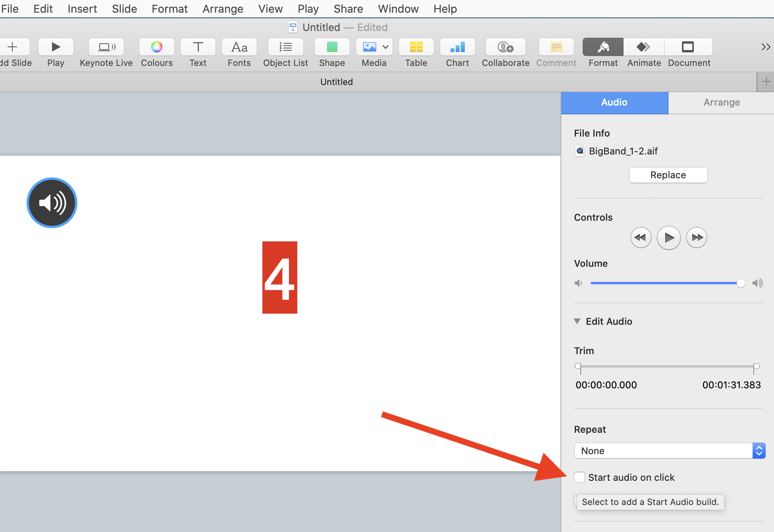The image size is (774, 532).
Task: Enable Start audio on click
Action: (x=580, y=477)
